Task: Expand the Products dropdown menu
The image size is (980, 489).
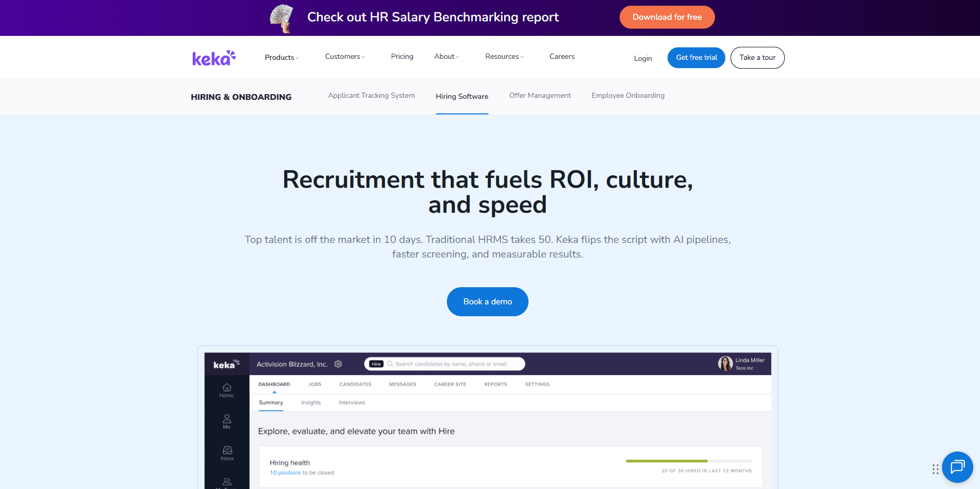Action: (282, 57)
